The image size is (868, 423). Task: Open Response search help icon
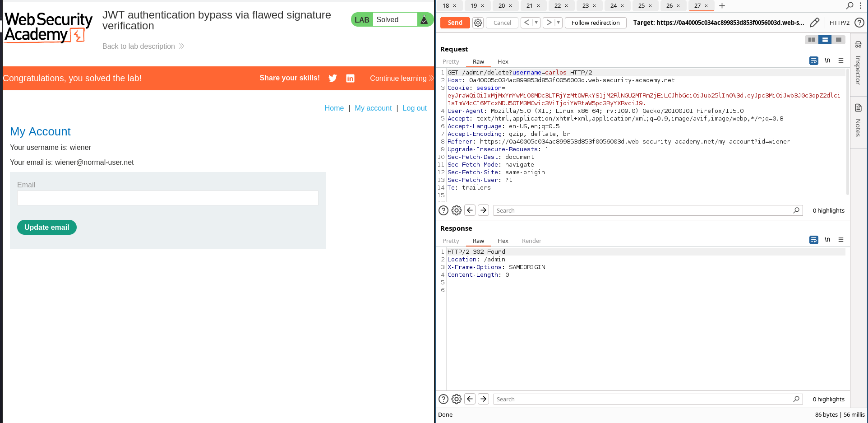pos(443,399)
